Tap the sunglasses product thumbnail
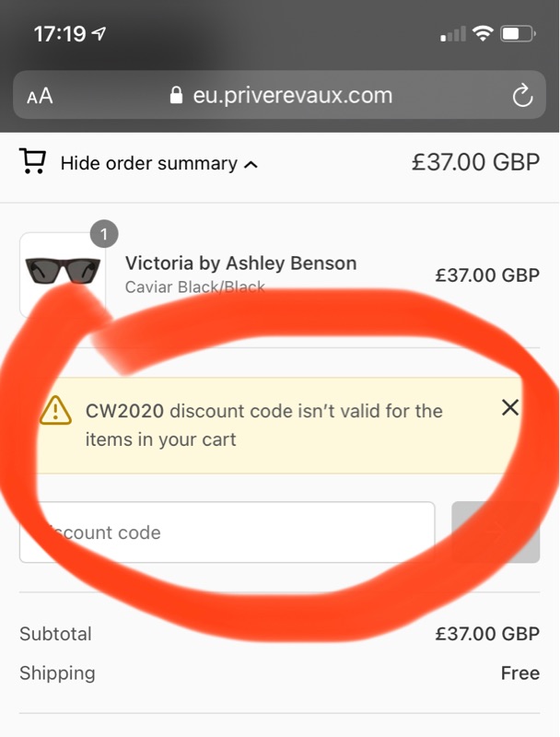This screenshot has width=560, height=737. [63, 274]
